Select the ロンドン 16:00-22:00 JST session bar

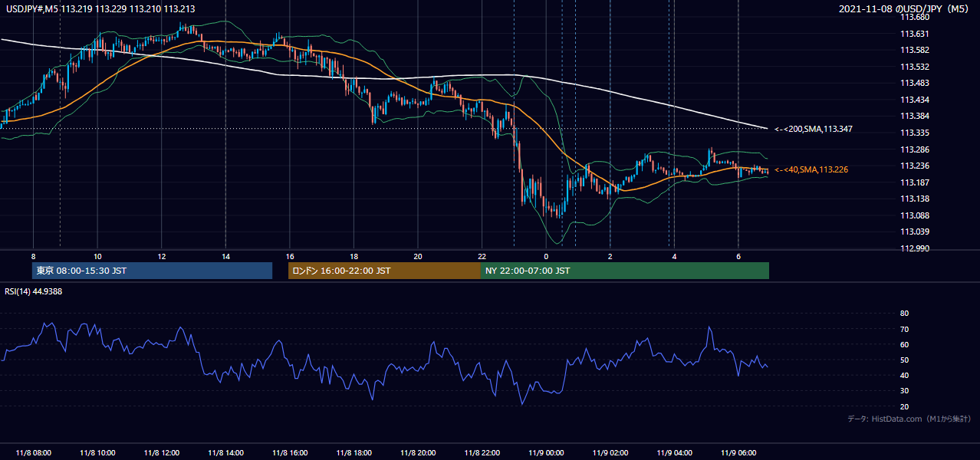tap(384, 271)
